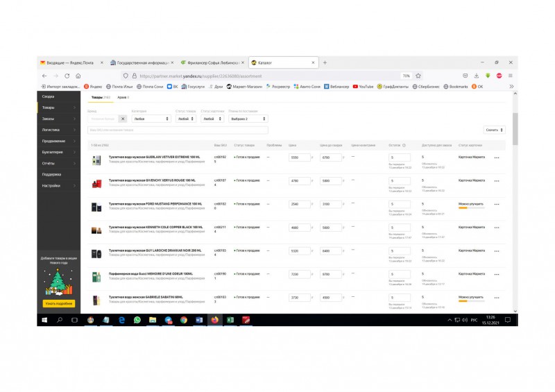Open the Firefox downloads arrow icon

click(477, 76)
